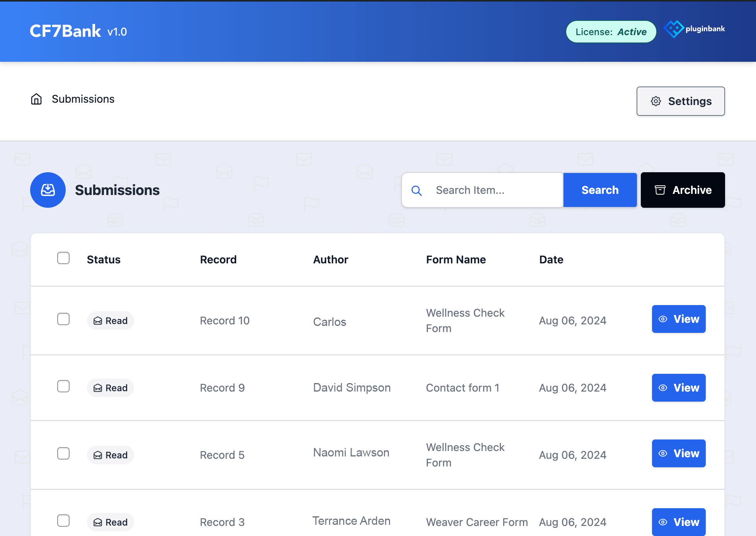Toggle the select-all checkbox in table header

[63, 258]
